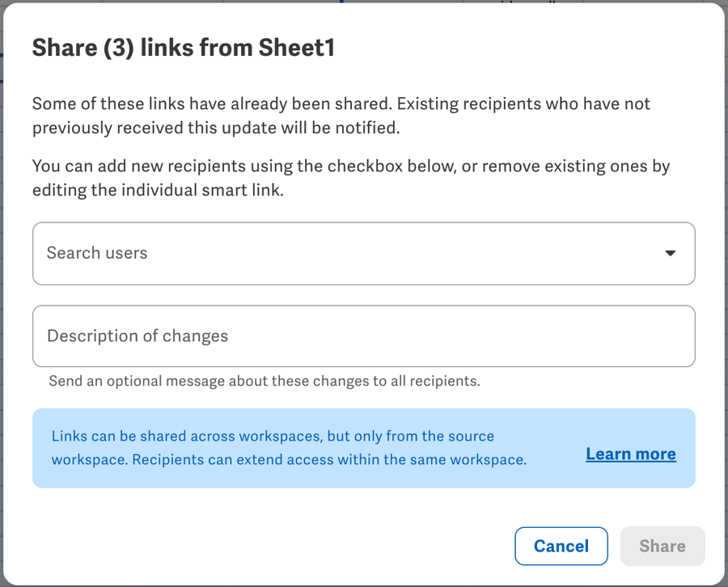Click inside the Description of changes field

[363, 336]
